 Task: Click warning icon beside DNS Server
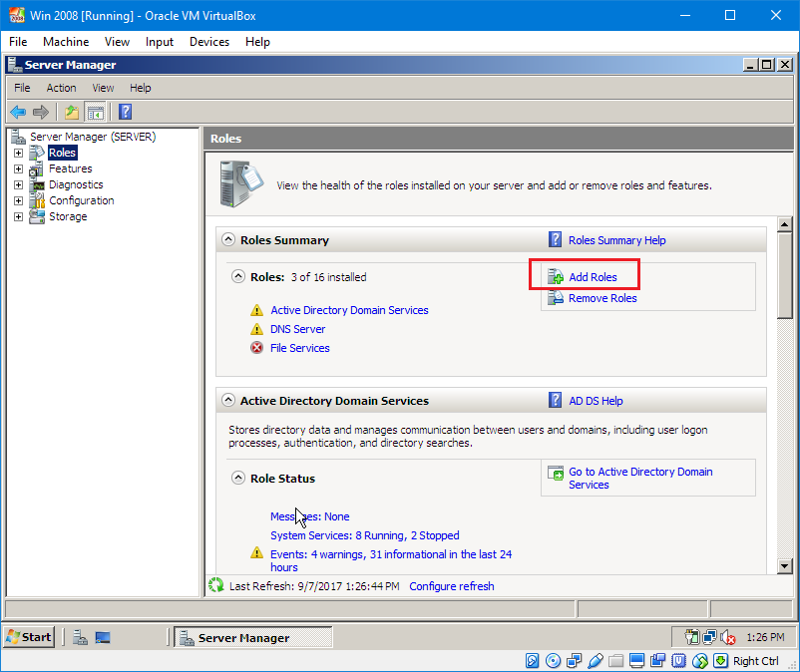[x=256, y=329]
